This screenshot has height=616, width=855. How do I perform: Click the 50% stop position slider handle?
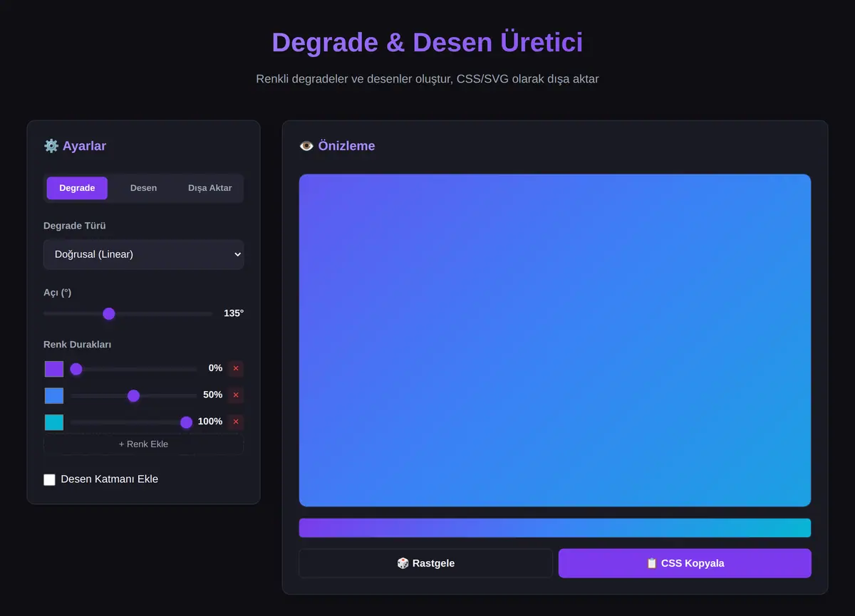pyautogui.click(x=133, y=395)
